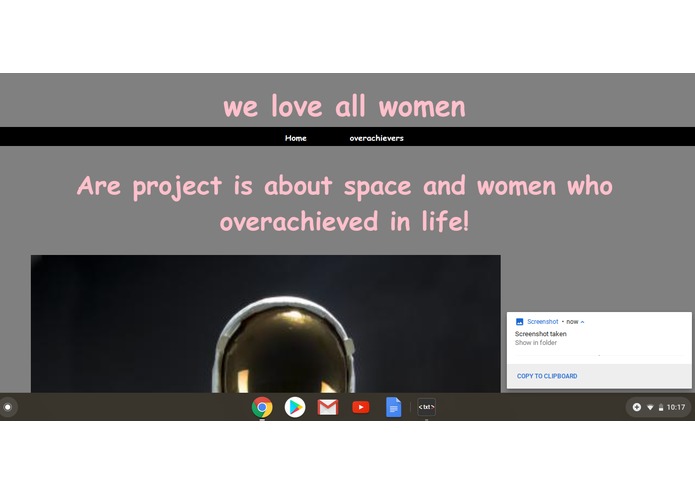
Task: Click the 'we love all women' heading
Action: [x=344, y=106]
